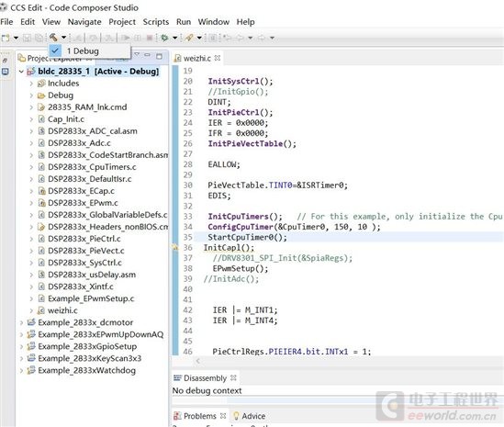The image size is (504, 427).
Task: Select Cap_Init.c in Project Explorer
Action: point(66,119)
